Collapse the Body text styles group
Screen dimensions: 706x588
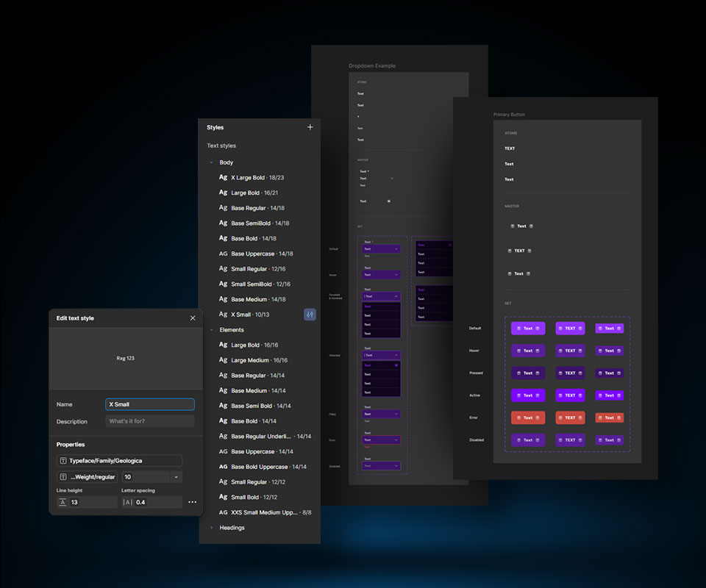[x=211, y=162]
